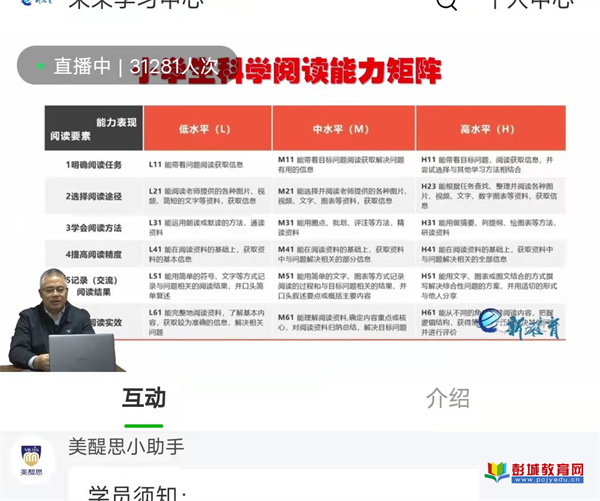This screenshot has width=600, height=501.
Task: Click the L21 table cell
Action: [x=207, y=196]
